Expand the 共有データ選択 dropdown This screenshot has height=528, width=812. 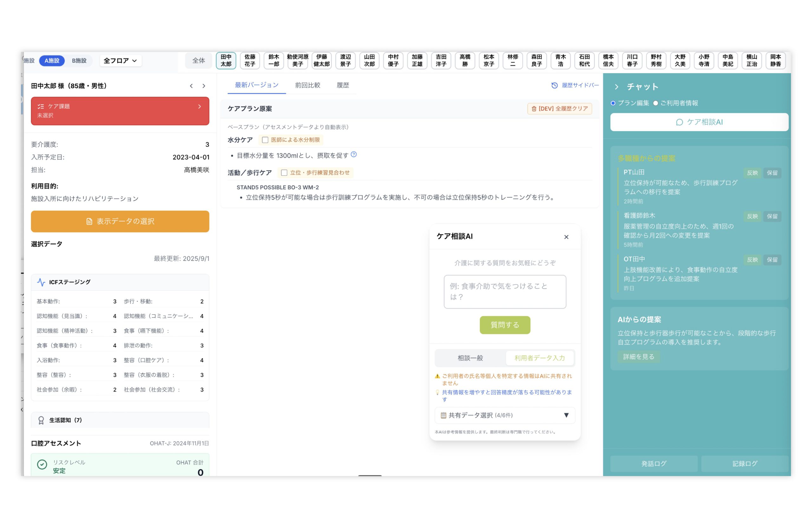(x=505, y=415)
